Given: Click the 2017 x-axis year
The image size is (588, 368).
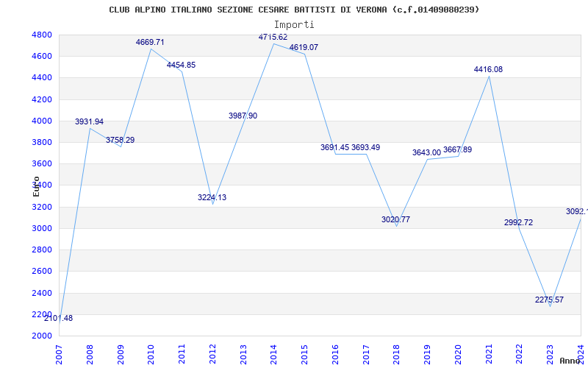Looking at the screenshot, I should click(366, 355).
